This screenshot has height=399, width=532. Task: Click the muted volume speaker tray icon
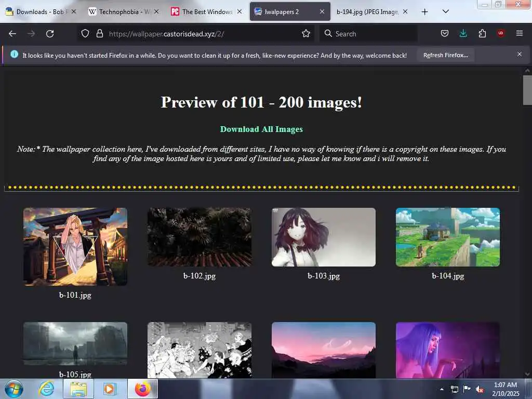click(480, 390)
